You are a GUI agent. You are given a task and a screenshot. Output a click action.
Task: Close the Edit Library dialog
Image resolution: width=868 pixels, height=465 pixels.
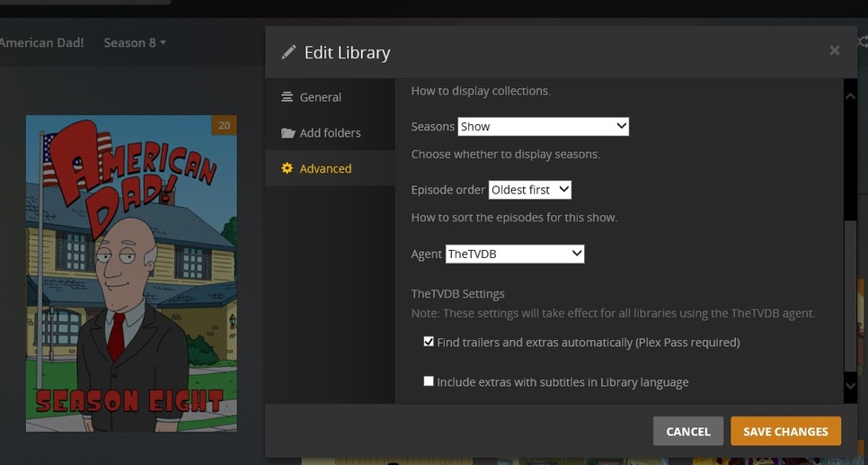pos(834,51)
